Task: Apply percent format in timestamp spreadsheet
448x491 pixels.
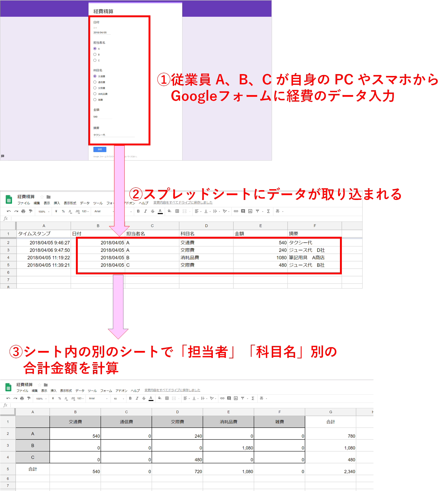Action: coord(63,211)
